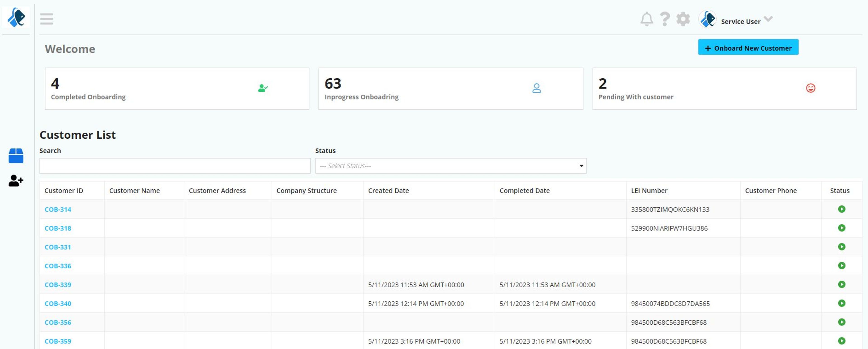Click Onboard New Customer button
This screenshot has width=868, height=349.
(x=748, y=47)
